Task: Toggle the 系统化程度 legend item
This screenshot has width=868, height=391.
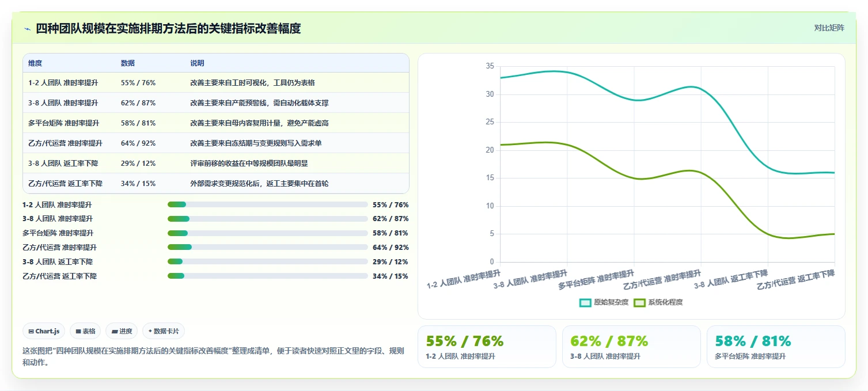Action: click(658, 302)
